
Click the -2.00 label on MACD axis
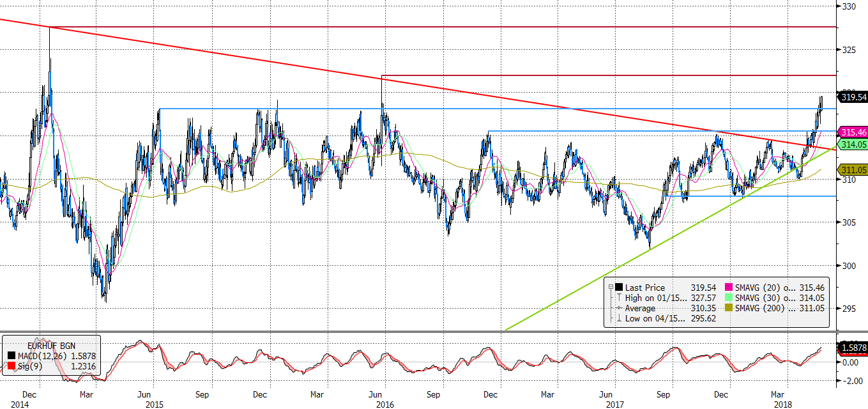pyautogui.click(x=854, y=381)
